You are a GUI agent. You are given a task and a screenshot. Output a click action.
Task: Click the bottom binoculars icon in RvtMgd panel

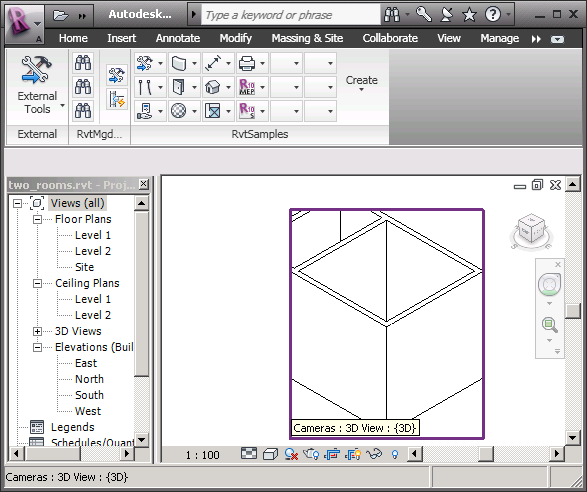[x=83, y=111]
